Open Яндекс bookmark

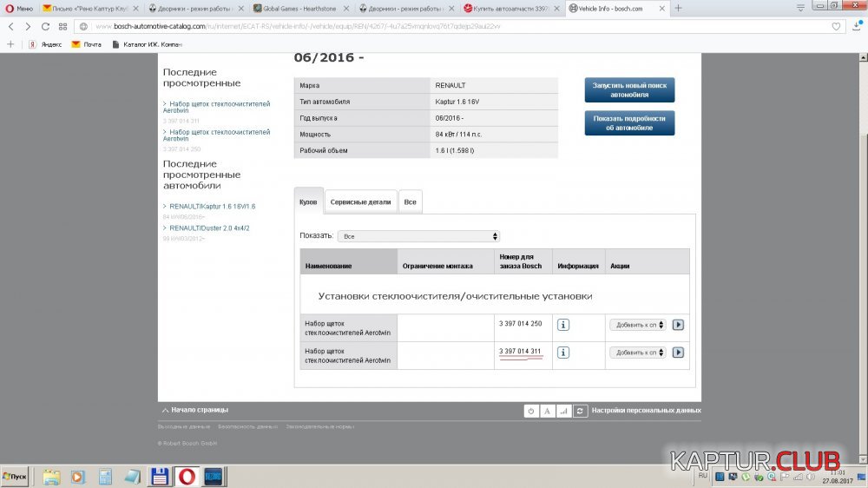pyautogui.click(x=45, y=44)
